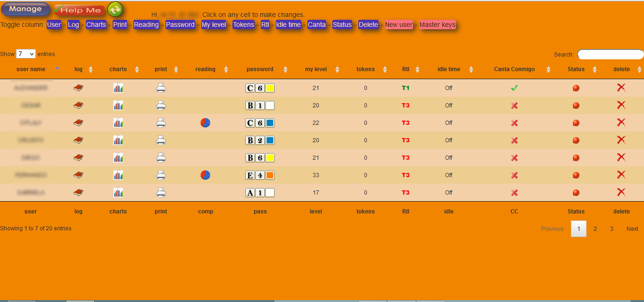Toggle the Canta column visibility
The image size is (644, 302).
317,24
